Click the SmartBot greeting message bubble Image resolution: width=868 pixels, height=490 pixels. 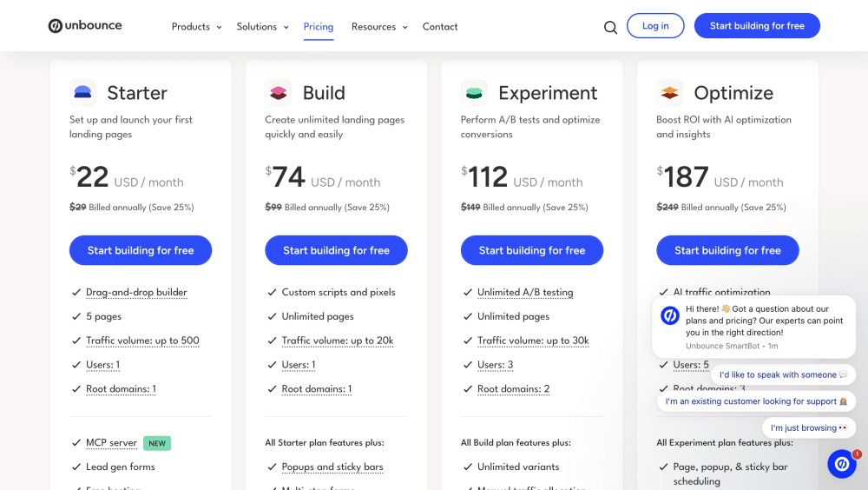[x=754, y=327]
